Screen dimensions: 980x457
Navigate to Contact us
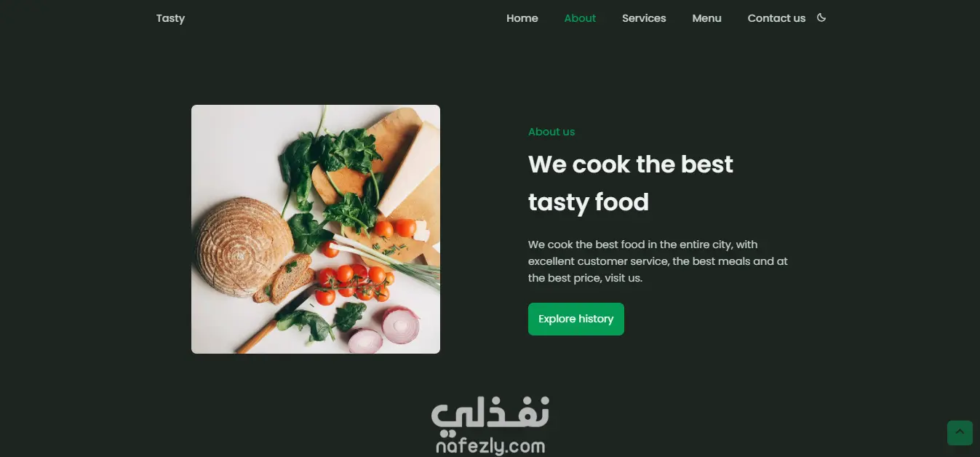pyautogui.click(x=776, y=18)
